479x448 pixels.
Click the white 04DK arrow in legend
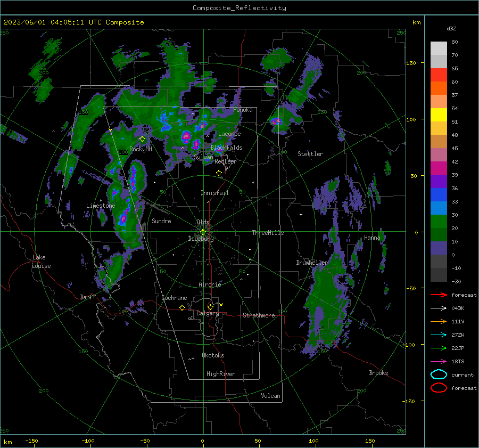click(x=439, y=308)
